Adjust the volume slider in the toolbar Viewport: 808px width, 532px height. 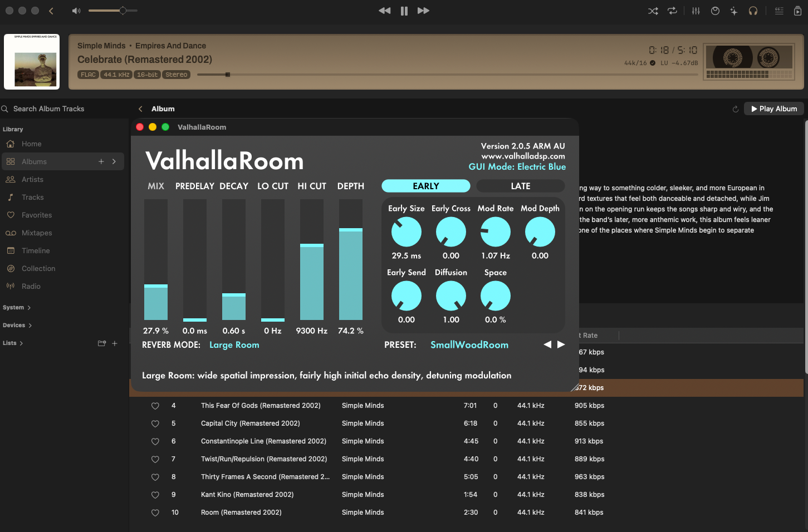coord(113,11)
